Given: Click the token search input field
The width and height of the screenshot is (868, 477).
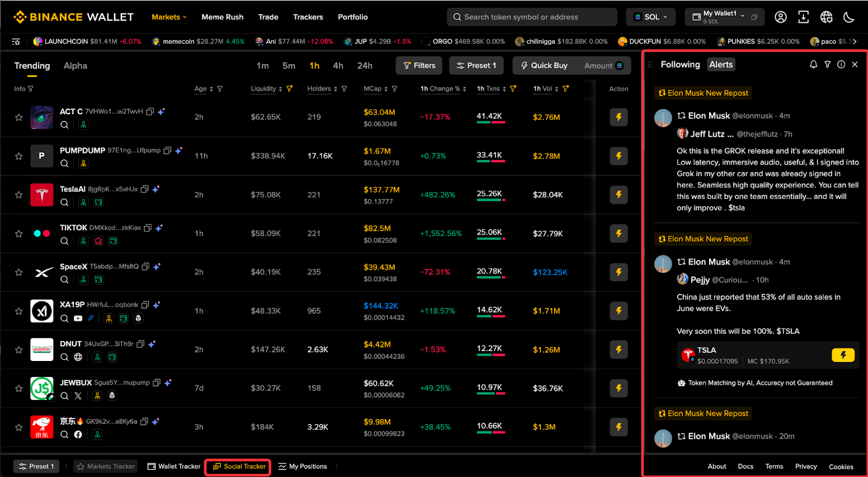Looking at the screenshot, I should pyautogui.click(x=532, y=17).
